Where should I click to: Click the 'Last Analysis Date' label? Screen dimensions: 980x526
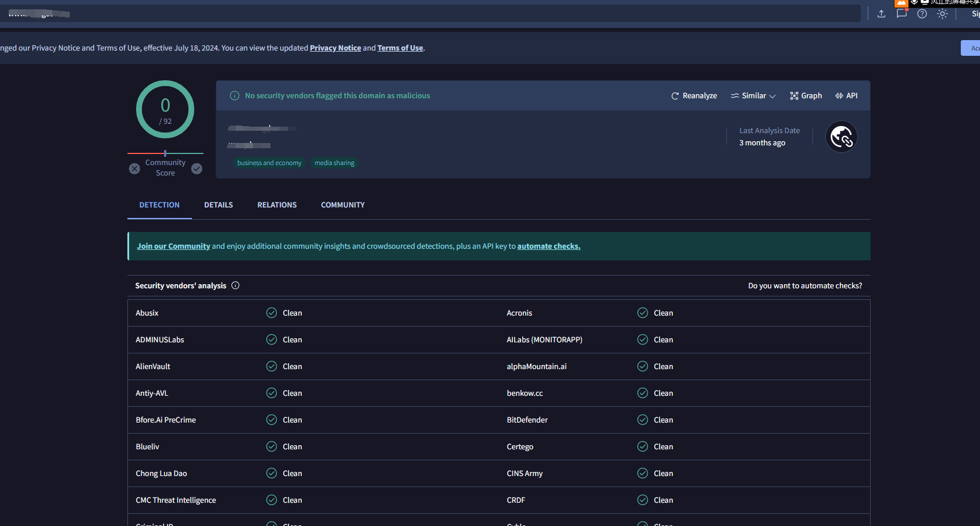pos(769,131)
